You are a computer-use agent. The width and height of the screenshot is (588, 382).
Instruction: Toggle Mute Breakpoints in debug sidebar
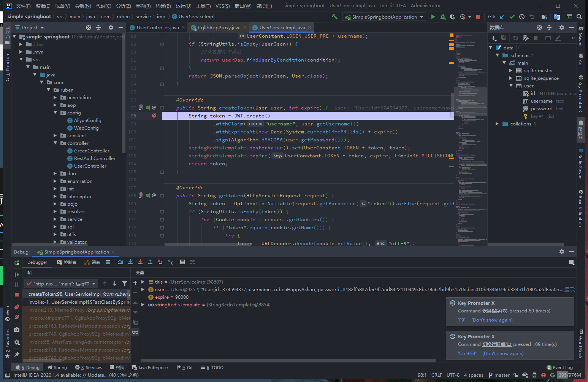[17, 317]
